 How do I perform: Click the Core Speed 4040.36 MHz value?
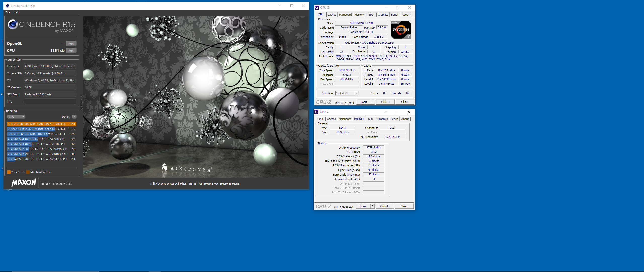click(347, 70)
